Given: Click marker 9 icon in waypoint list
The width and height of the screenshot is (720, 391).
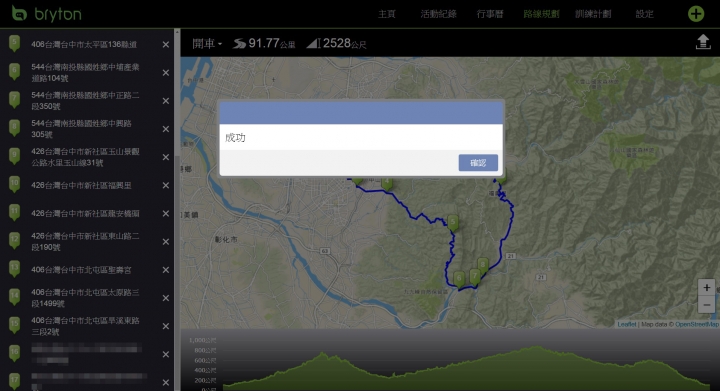Looking at the screenshot, I should 15,156.
